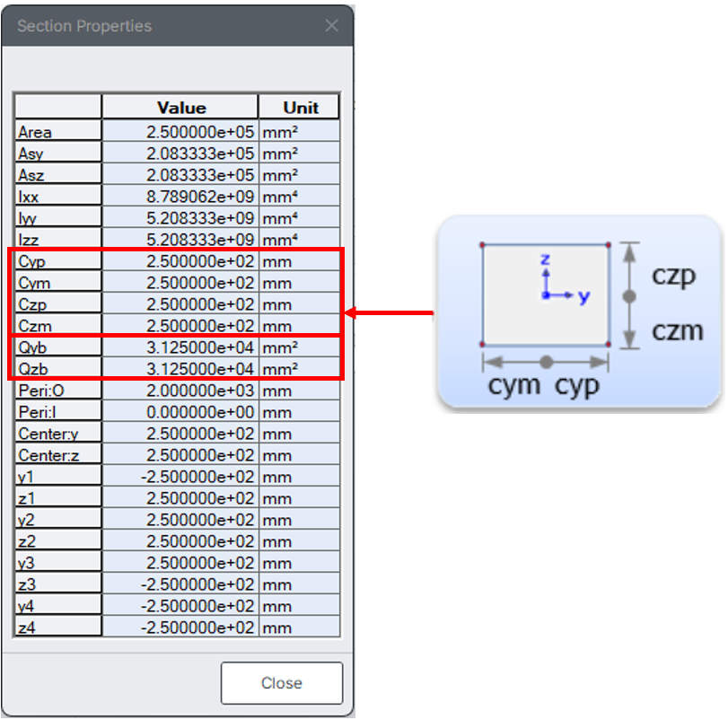The height and width of the screenshot is (720, 728).
Task: Click the czm label in diagram
Action: tap(678, 330)
